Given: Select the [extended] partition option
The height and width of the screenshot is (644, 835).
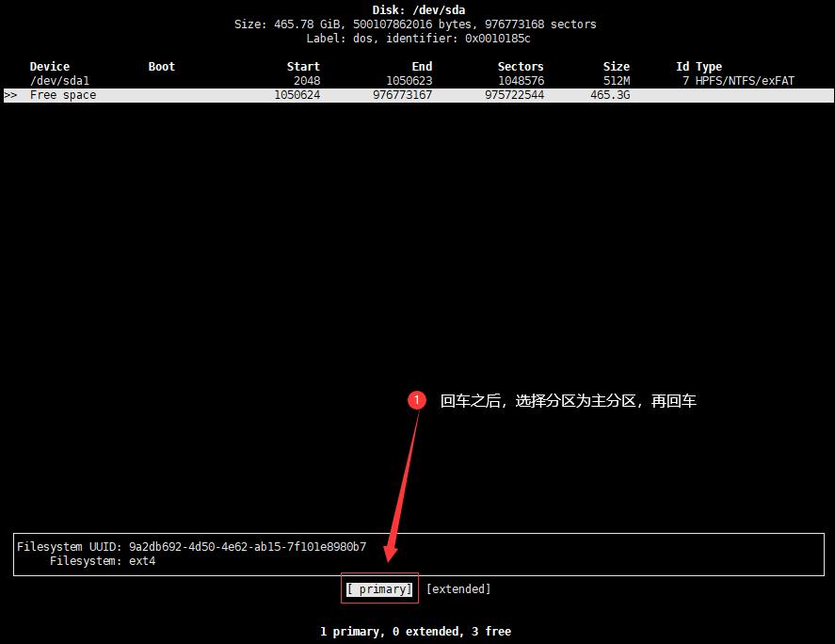Looking at the screenshot, I should pyautogui.click(x=458, y=588).
